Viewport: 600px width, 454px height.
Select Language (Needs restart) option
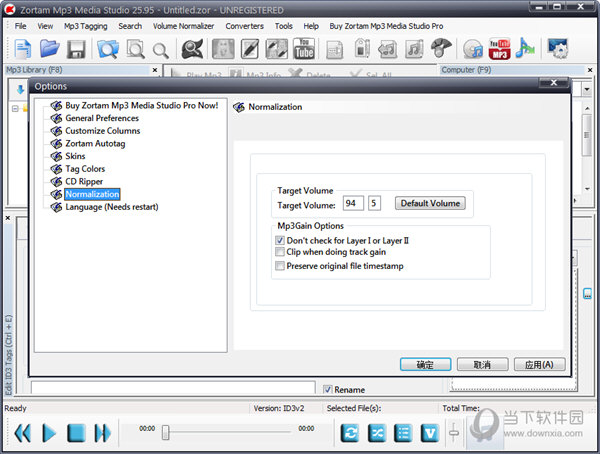point(112,207)
